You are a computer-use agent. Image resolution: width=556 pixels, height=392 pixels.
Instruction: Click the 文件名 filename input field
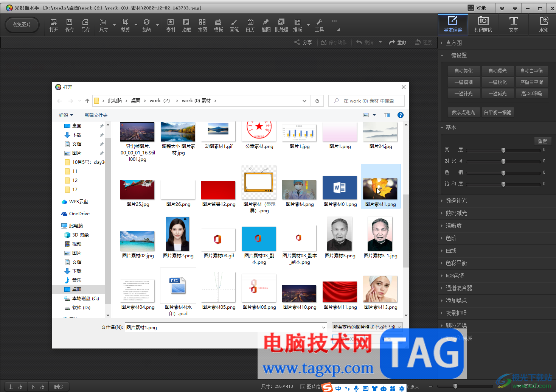[226, 327]
